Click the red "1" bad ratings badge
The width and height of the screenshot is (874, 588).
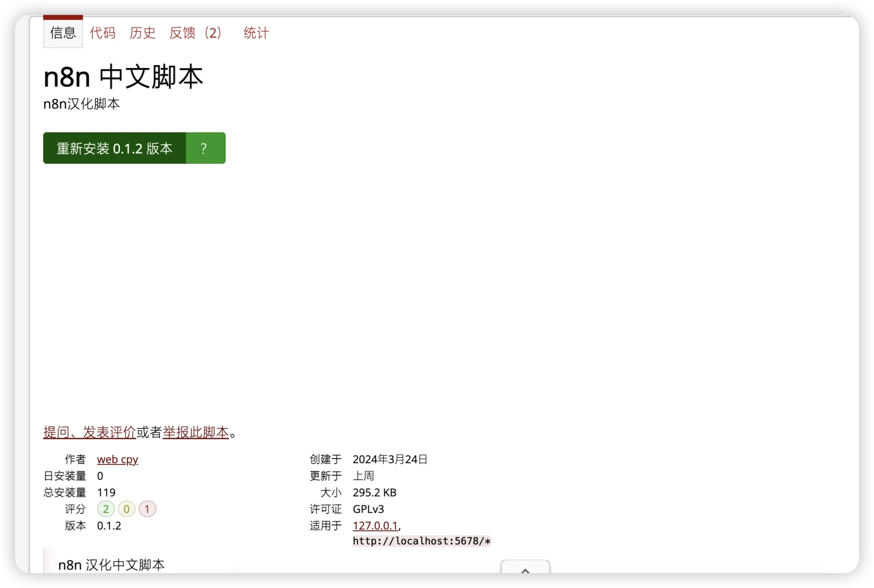coord(147,509)
